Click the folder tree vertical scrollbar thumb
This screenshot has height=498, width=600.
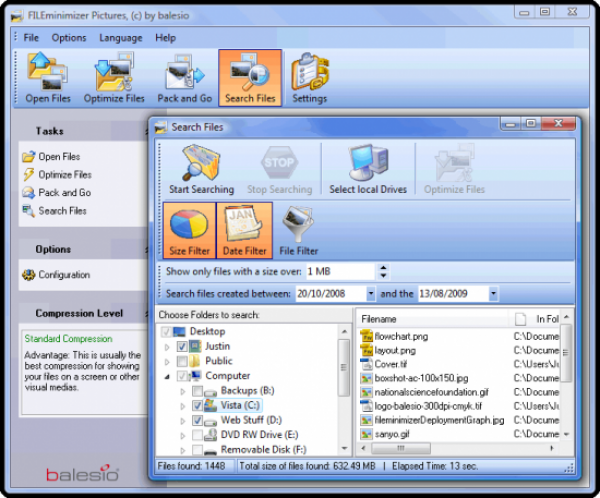(x=344, y=367)
